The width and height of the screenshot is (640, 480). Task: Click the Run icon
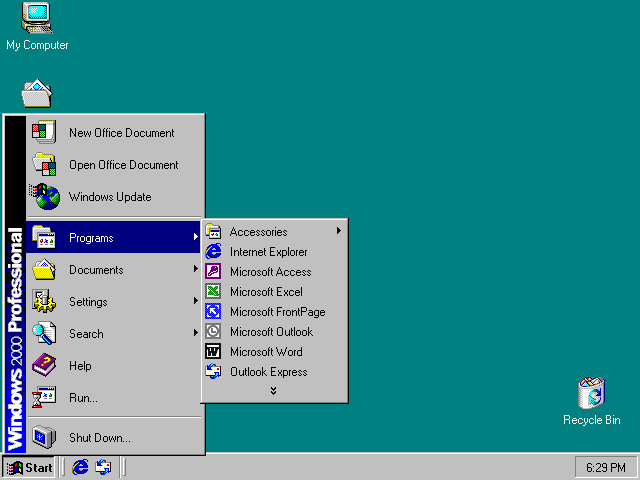44,397
